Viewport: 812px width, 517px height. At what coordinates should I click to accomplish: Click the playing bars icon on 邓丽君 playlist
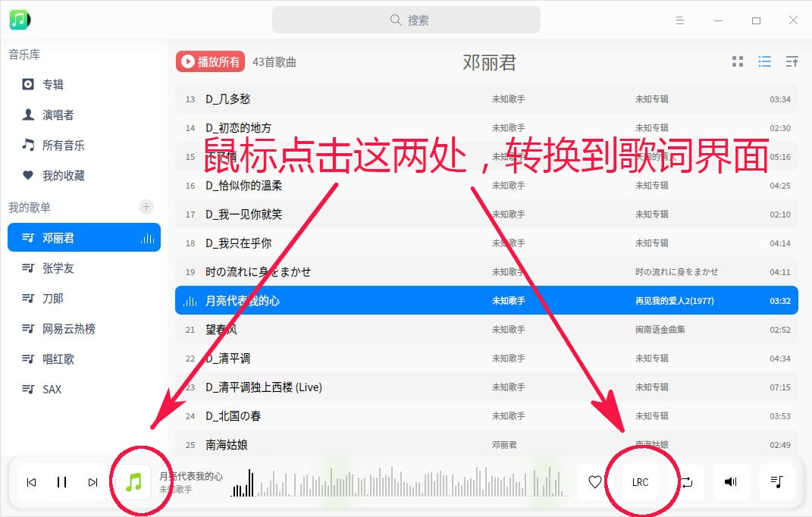tap(148, 238)
